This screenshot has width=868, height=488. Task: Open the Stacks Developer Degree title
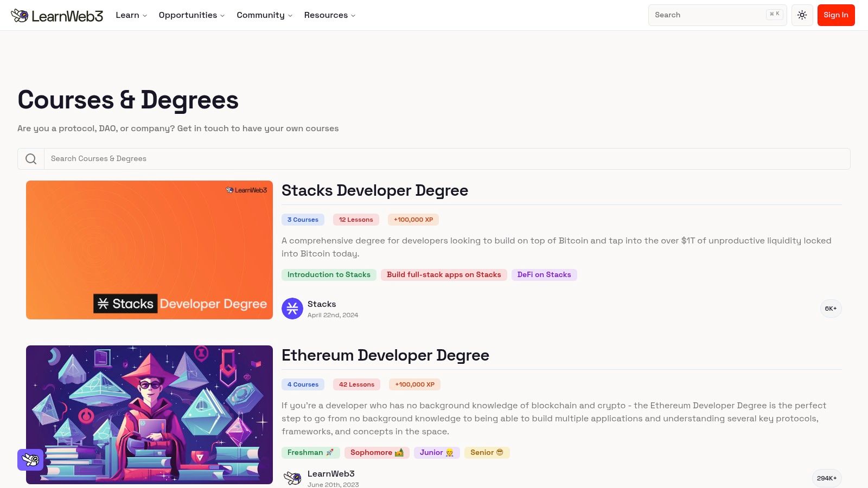pyautogui.click(x=375, y=190)
